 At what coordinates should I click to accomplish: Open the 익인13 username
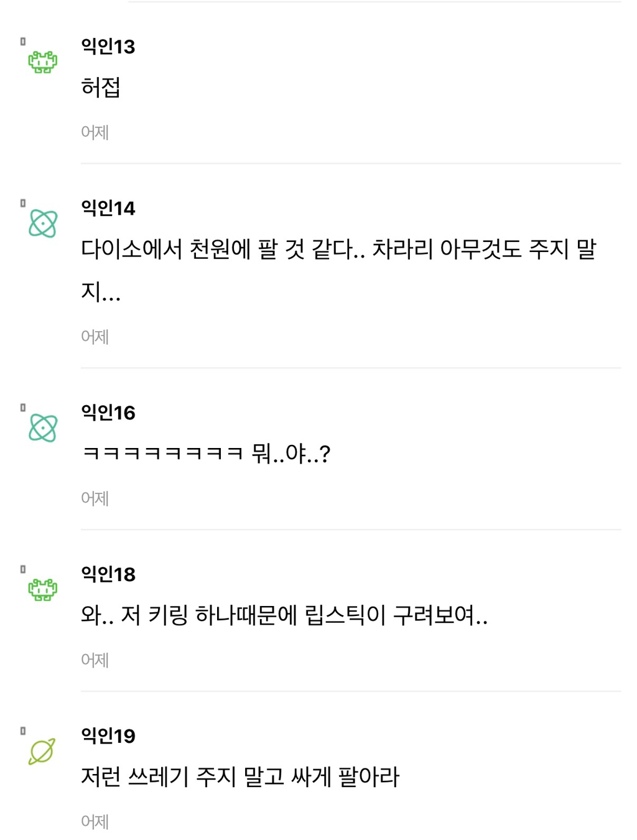pyautogui.click(x=108, y=47)
